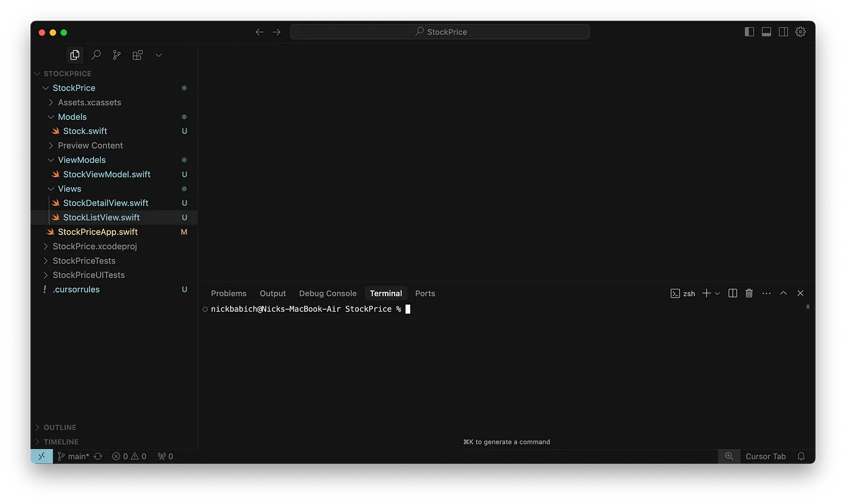Kill the terminal using the trash icon
The width and height of the screenshot is (846, 504).
click(749, 293)
